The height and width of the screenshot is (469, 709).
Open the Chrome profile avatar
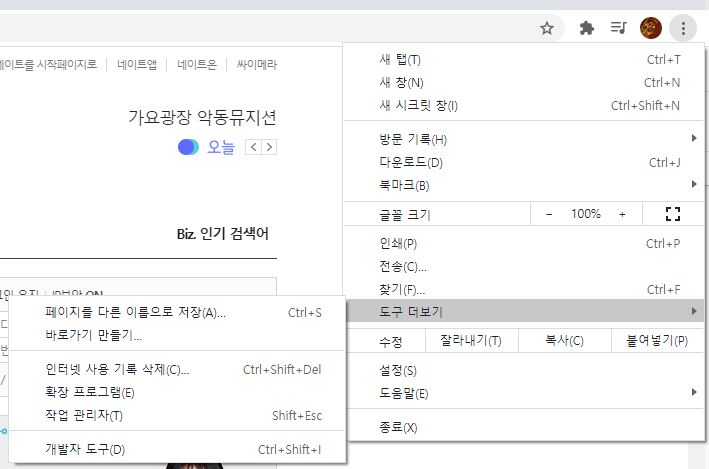click(x=651, y=28)
